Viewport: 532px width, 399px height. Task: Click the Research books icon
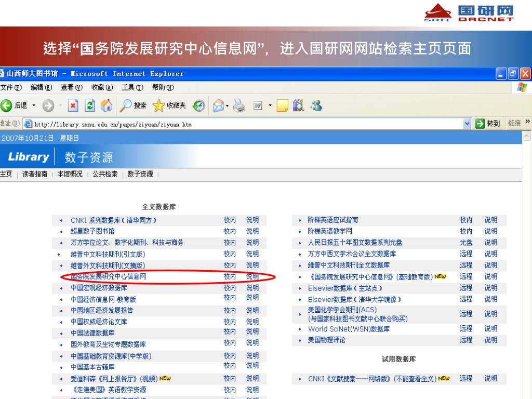tap(298, 105)
